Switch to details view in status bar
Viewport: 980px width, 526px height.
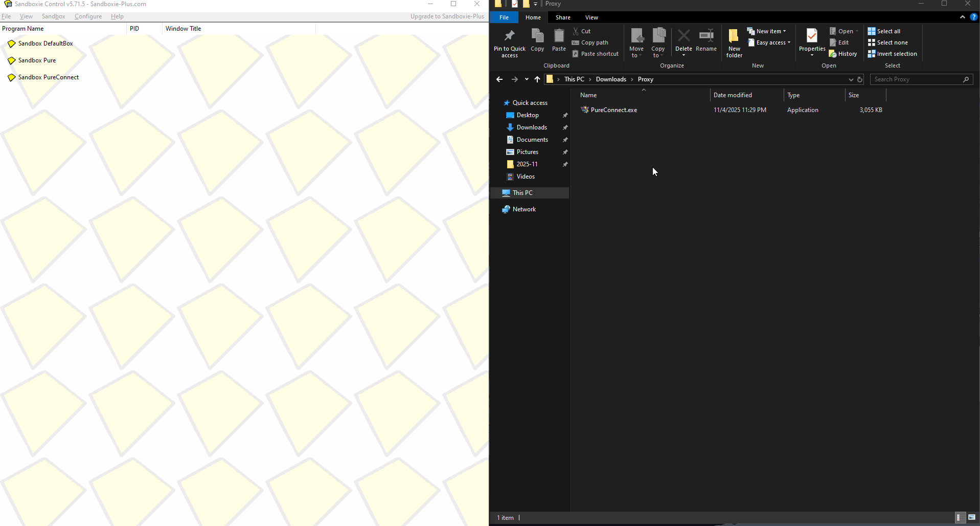tap(960, 517)
